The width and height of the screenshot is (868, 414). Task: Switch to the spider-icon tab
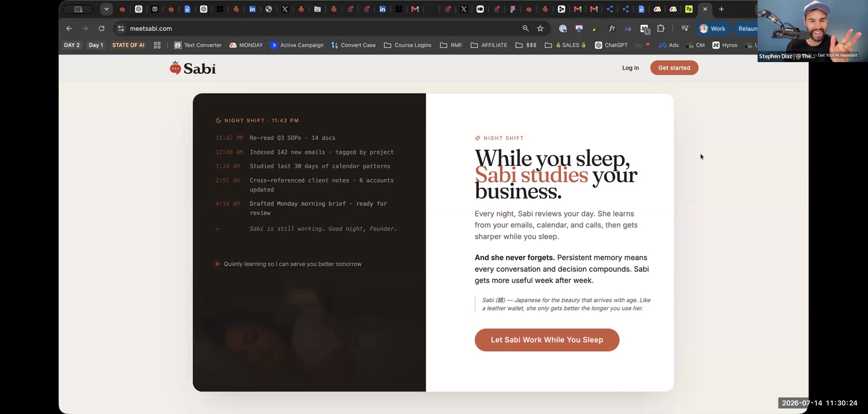(x=155, y=9)
